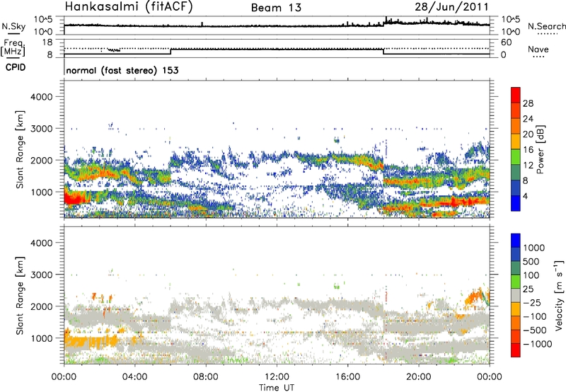Click the left 10^5 tick of sky noise axis

click(43, 20)
